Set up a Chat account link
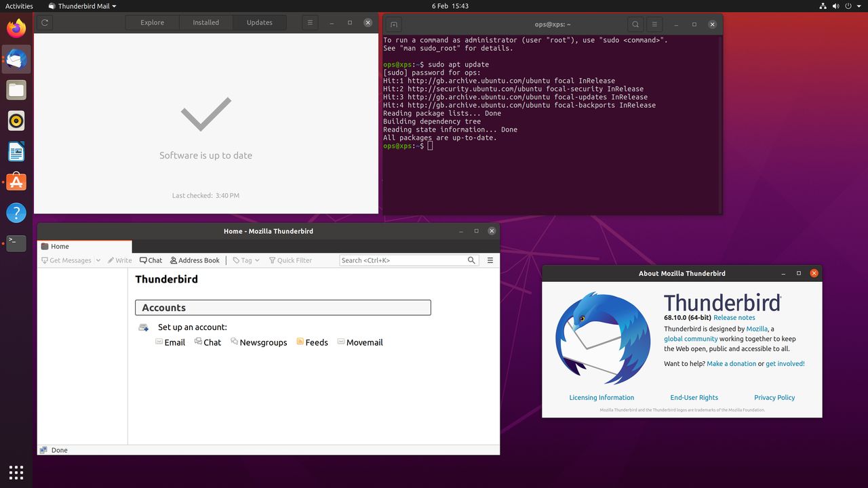The image size is (868, 488). coord(212,342)
